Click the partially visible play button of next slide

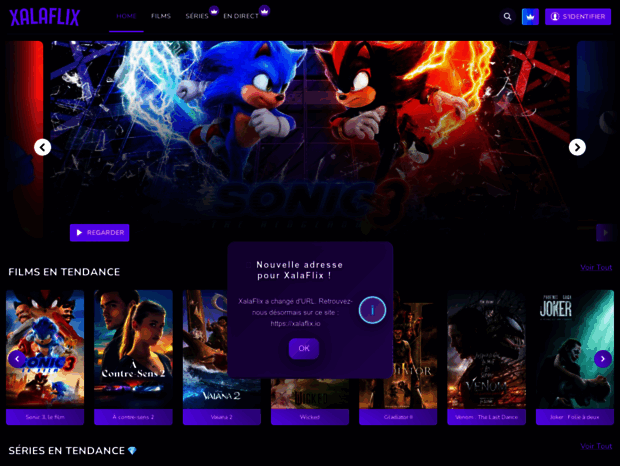(x=605, y=232)
